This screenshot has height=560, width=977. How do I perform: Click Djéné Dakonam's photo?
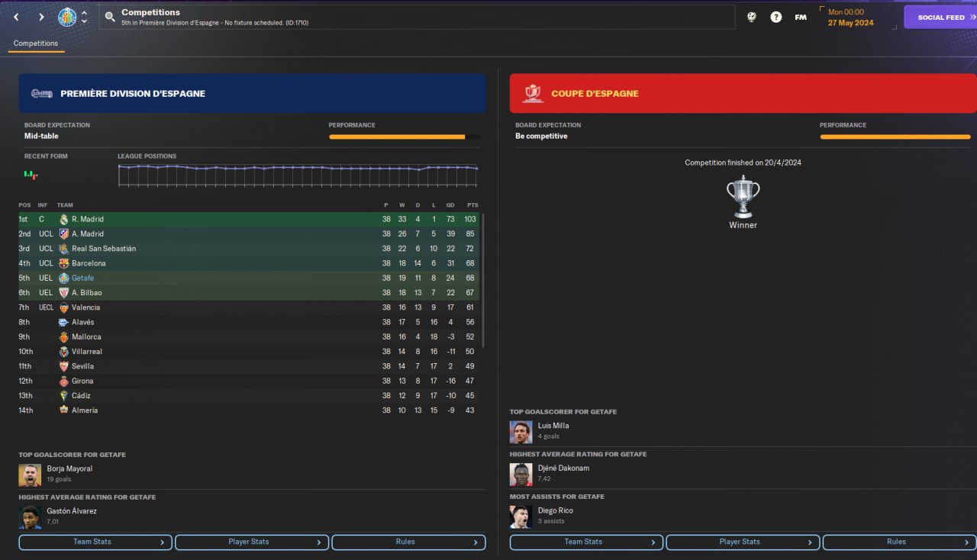click(x=521, y=474)
